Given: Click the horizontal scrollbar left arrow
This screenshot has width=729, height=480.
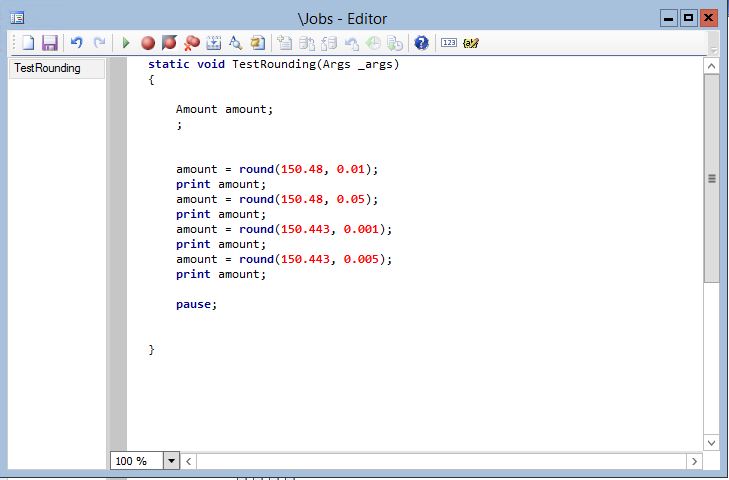Looking at the screenshot, I should point(188,461).
